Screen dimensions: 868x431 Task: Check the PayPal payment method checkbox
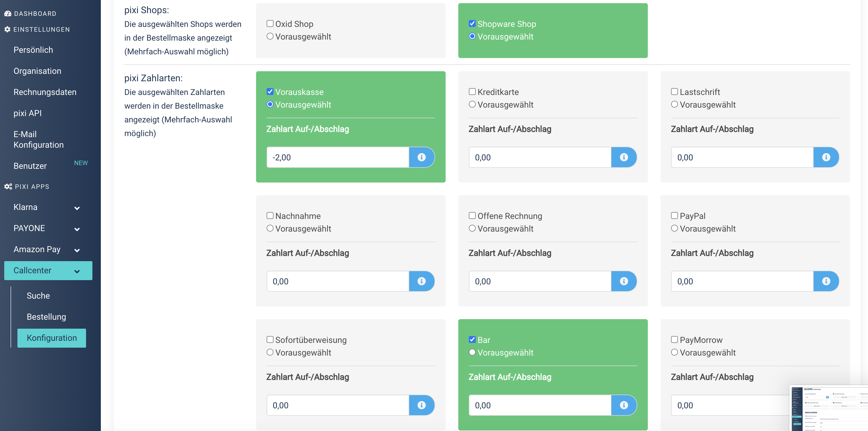click(674, 215)
